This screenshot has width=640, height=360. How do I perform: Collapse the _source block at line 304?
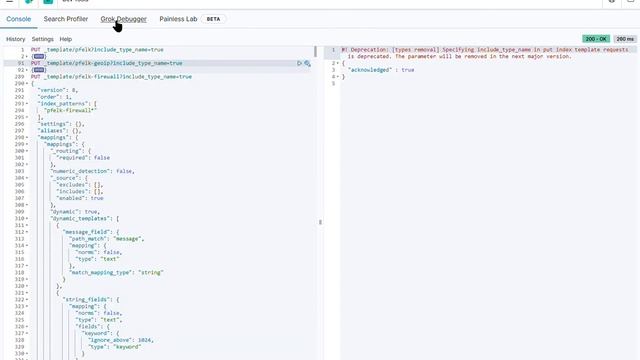click(27, 178)
